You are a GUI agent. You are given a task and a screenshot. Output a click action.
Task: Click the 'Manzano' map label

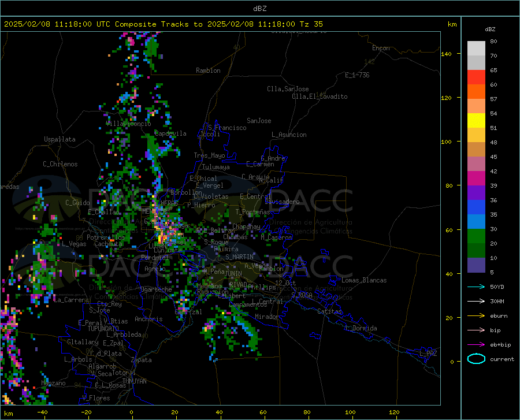click(53, 383)
